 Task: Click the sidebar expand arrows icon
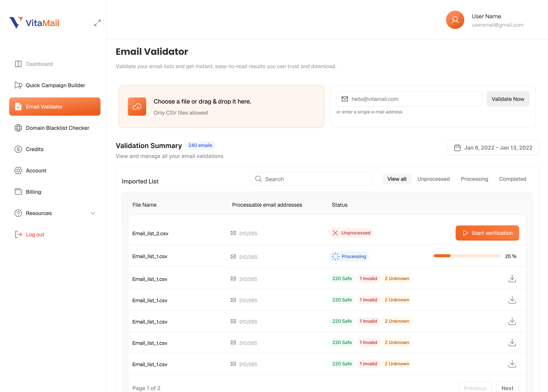(97, 23)
